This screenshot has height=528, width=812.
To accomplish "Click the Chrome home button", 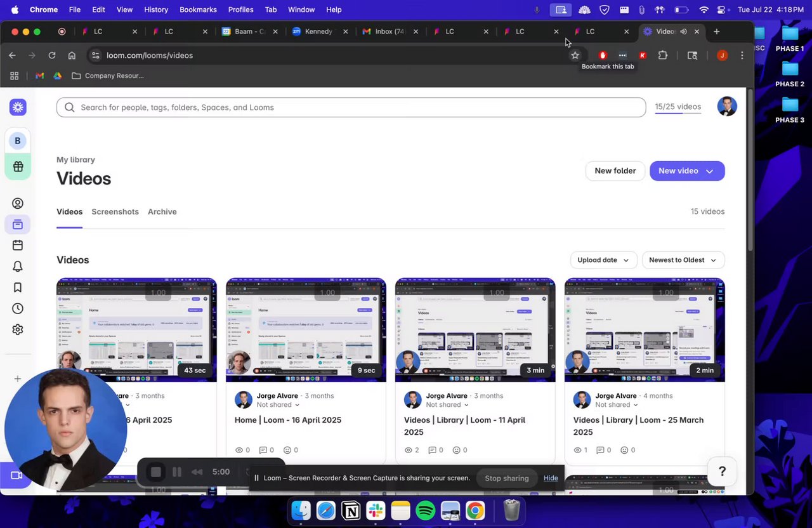I will coord(72,55).
